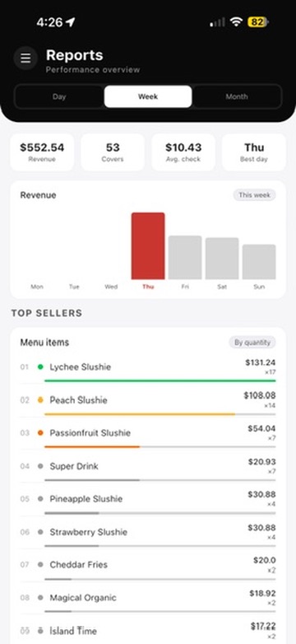Tap the By quantity chip
Image resolution: width=296 pixels, height=644 pixels.
pyautogui.click(x=252, y=343)
